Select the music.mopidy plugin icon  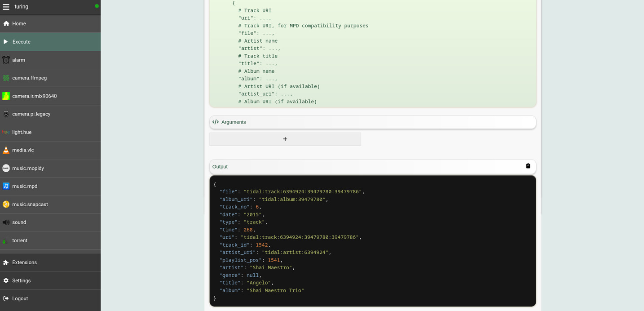pyautogui.click(x=6, y=168)
